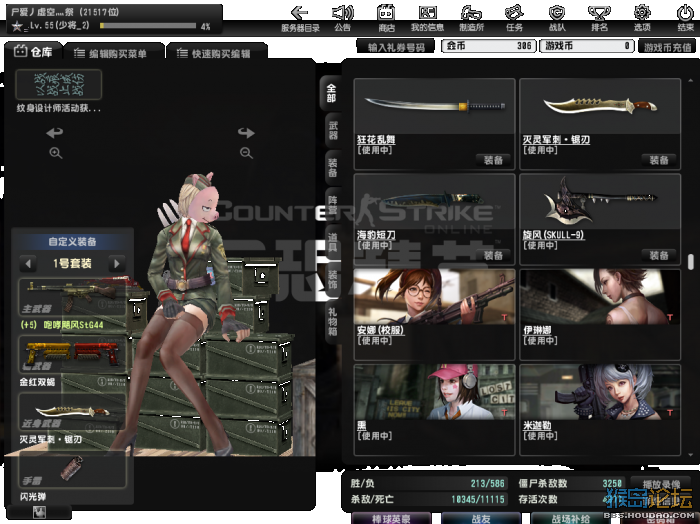This screenshot has height=524, width=700.
Task: Select the tattoo design thumbnail at top
Action: pos(58,84)
